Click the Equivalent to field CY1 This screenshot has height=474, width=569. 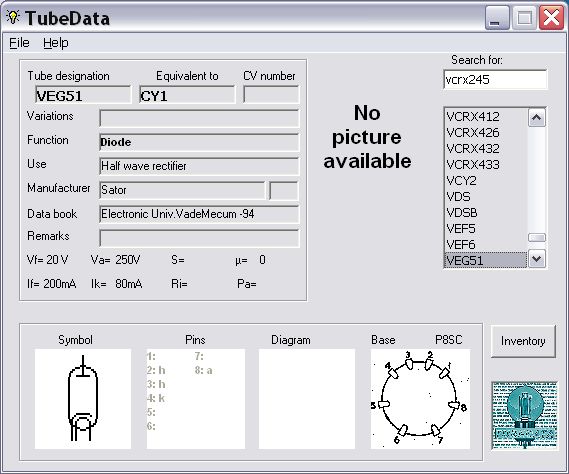187,95
